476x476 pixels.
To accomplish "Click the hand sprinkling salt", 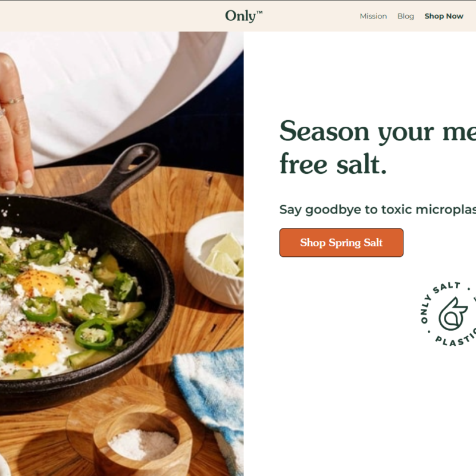I will (x=15, y=121).
